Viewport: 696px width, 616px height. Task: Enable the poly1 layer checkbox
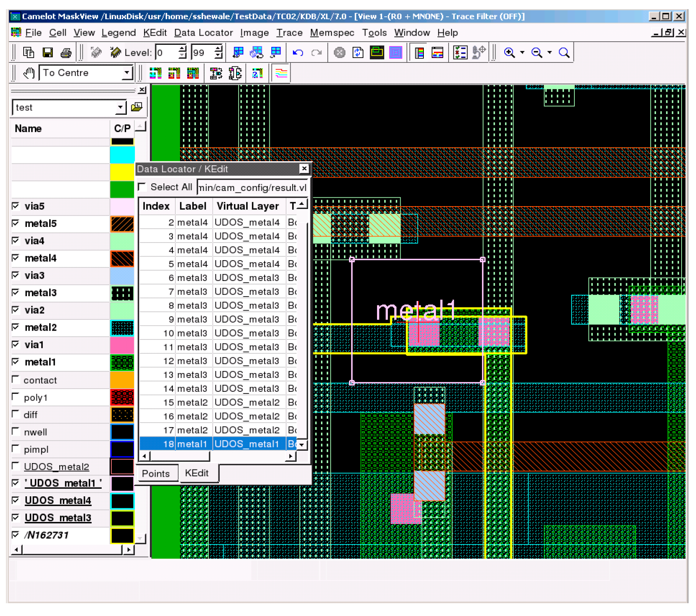[16, 397]
